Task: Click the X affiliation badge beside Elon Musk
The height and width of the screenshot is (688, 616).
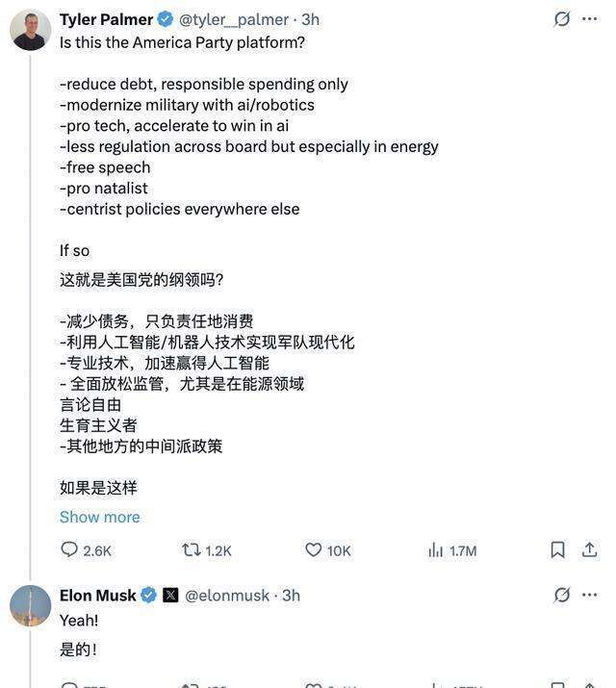Action: point(170,595)
